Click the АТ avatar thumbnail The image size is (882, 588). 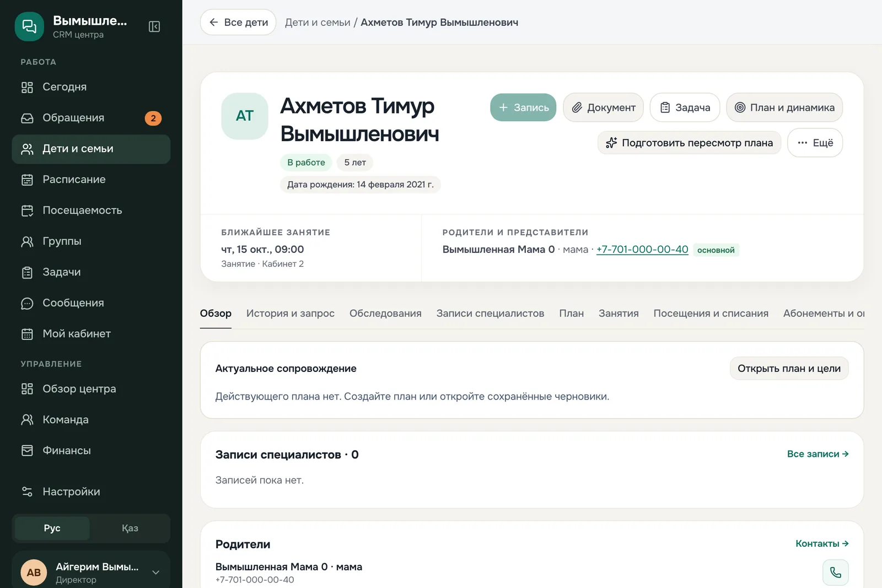[245, 116]
